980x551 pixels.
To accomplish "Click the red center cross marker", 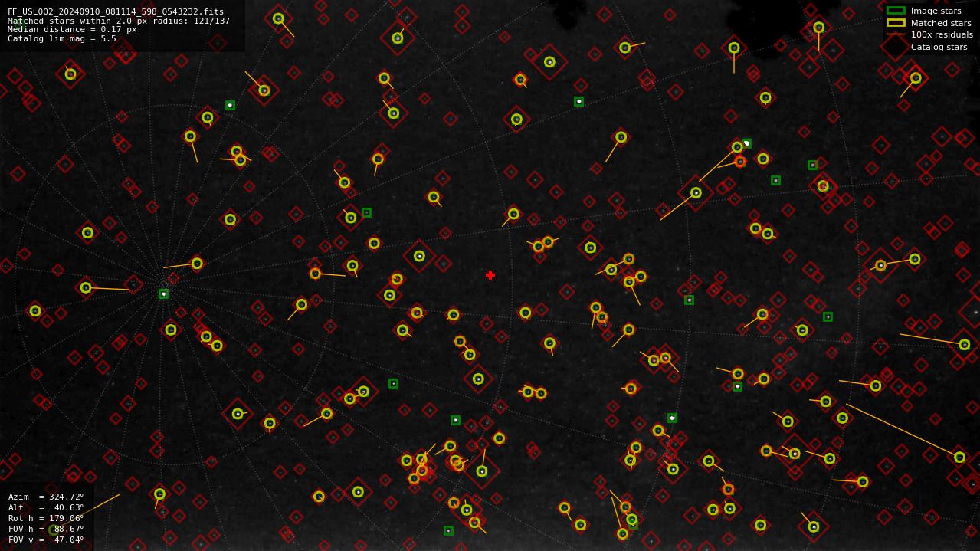I will click(490, 275).
